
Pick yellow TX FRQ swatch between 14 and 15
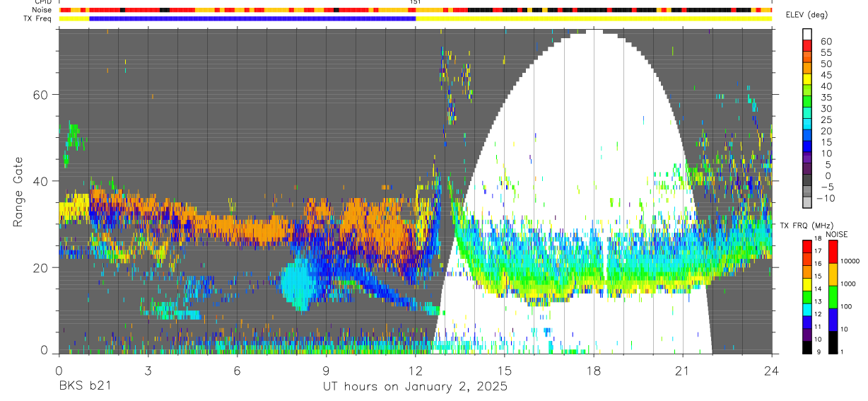(x=807, y=284)
